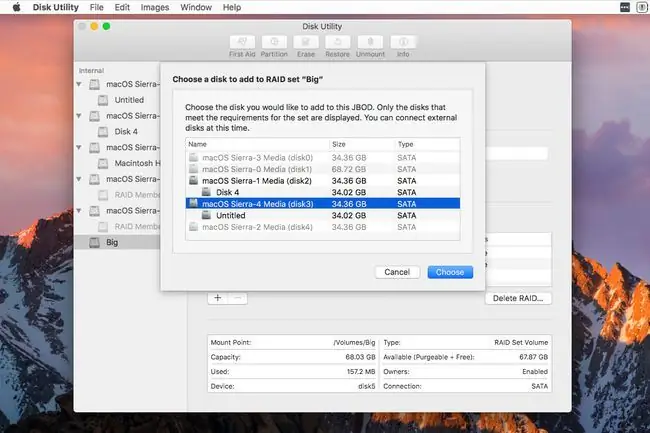Collapse the macOS Sierra disk above Macintosh H

pyautogui.click(x=79, y=148)
